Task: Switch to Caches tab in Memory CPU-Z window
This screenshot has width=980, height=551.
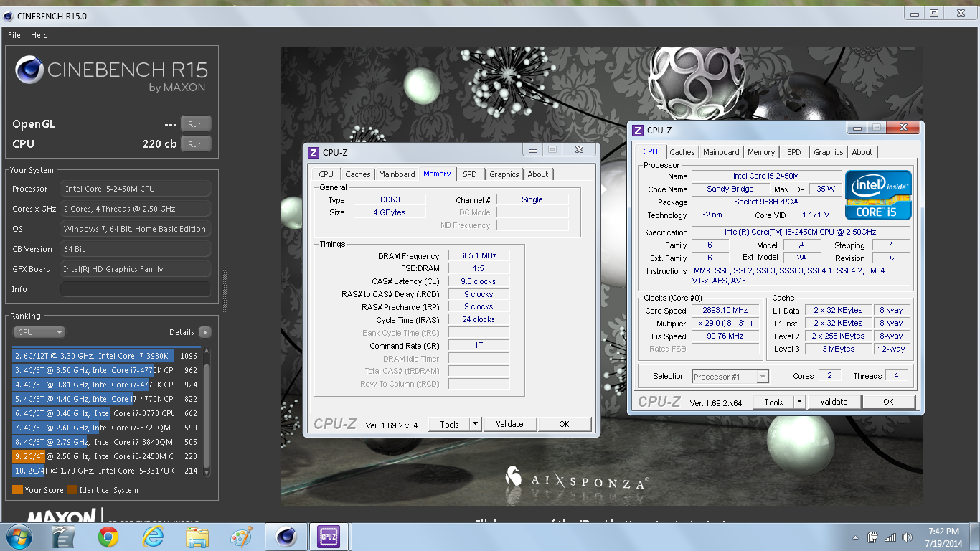Action: (x=358, y=174)
